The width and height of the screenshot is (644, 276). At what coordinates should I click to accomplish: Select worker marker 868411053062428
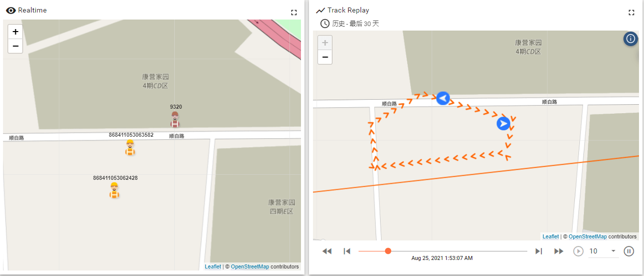(x=114, y=190)
